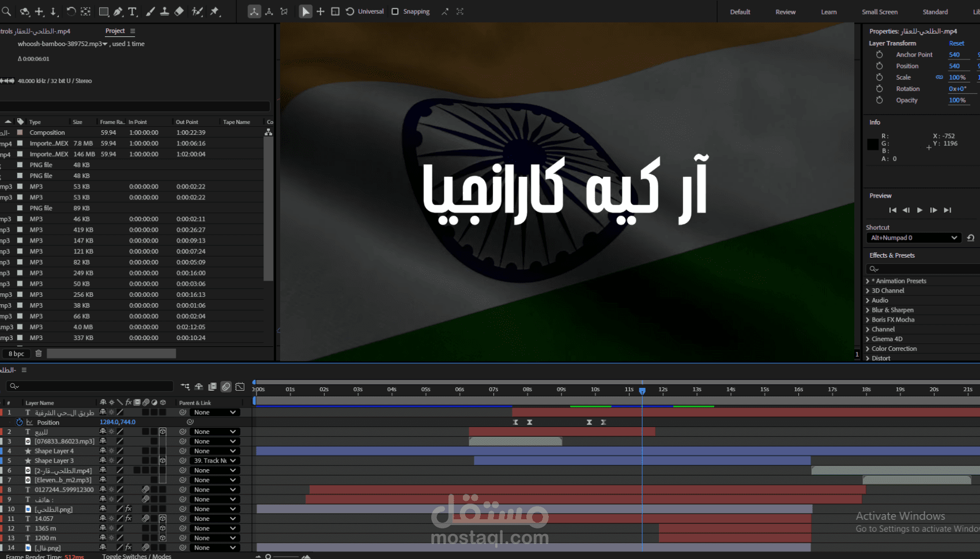
Task: Select the Brush tool
Action: pyautogui.click(x=150, y=11)
